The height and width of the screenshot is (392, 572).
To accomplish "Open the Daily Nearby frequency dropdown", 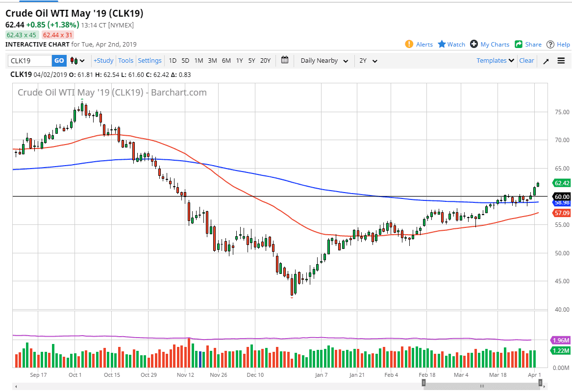I will point(324,60).
